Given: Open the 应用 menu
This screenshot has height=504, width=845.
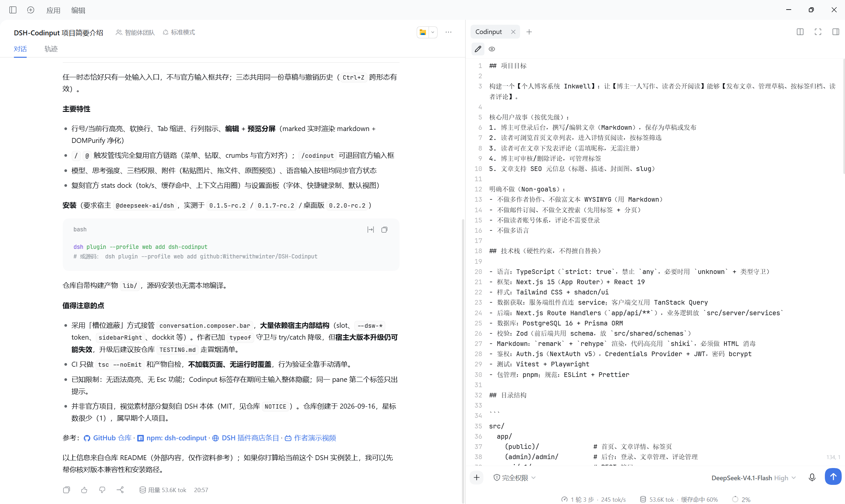Looking at the screenshot, I should coord(53,10).
